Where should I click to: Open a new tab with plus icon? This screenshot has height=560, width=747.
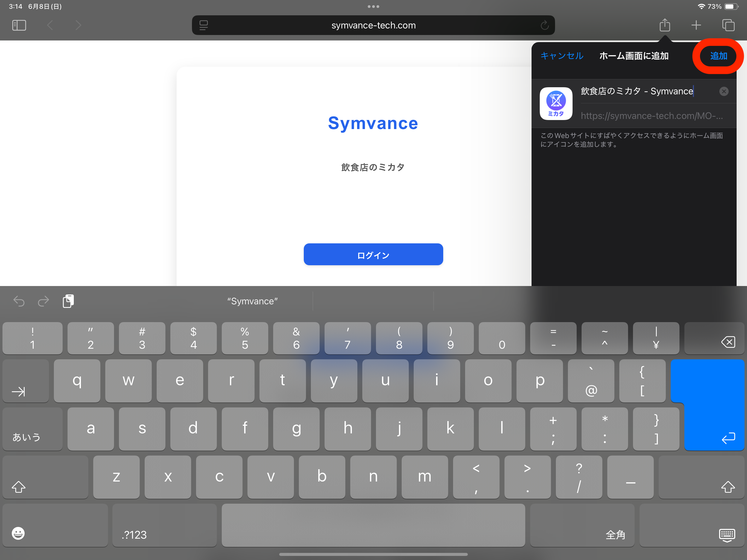[x=696, y=25]
